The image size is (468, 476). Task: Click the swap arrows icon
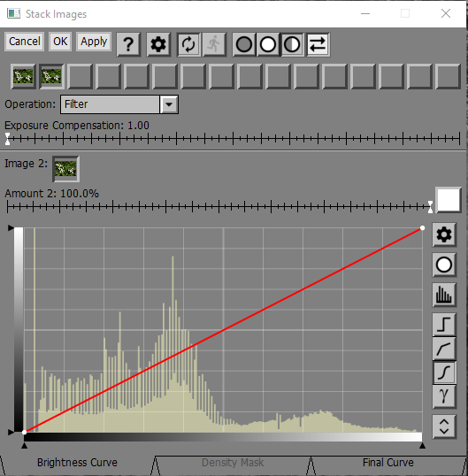pos(318,44)
